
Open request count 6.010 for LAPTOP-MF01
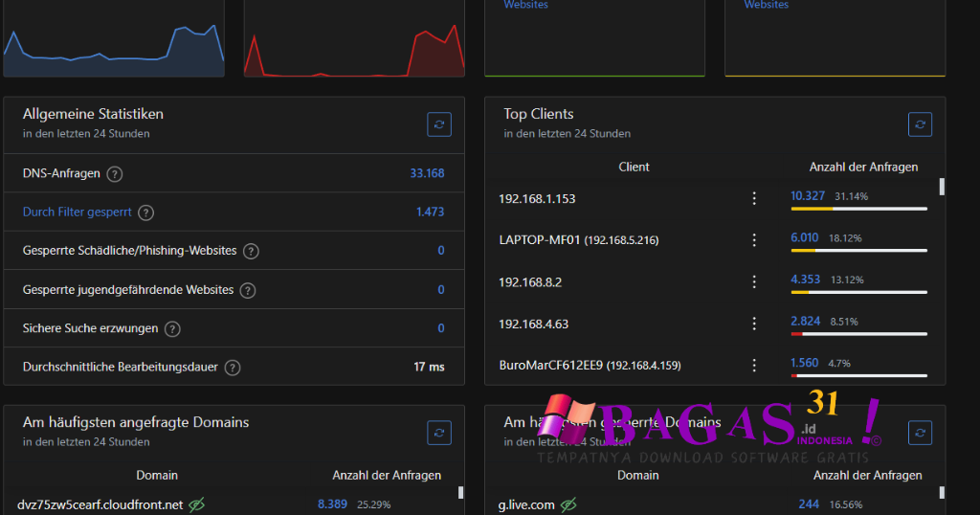click(804, 237)
